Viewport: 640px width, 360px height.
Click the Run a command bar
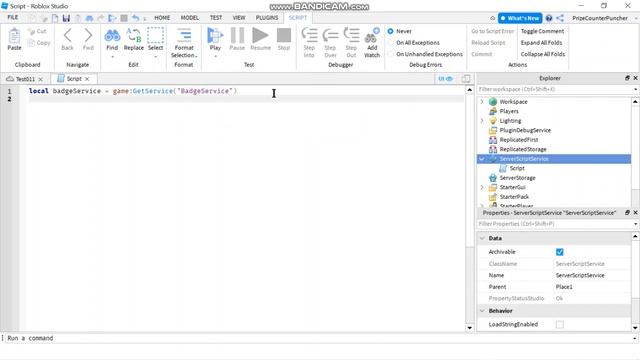(318, 338)
